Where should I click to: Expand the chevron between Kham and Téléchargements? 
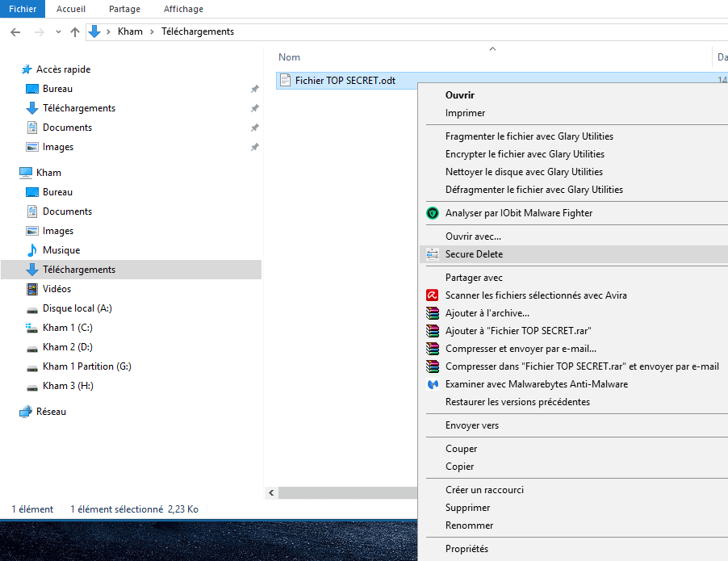152,31
